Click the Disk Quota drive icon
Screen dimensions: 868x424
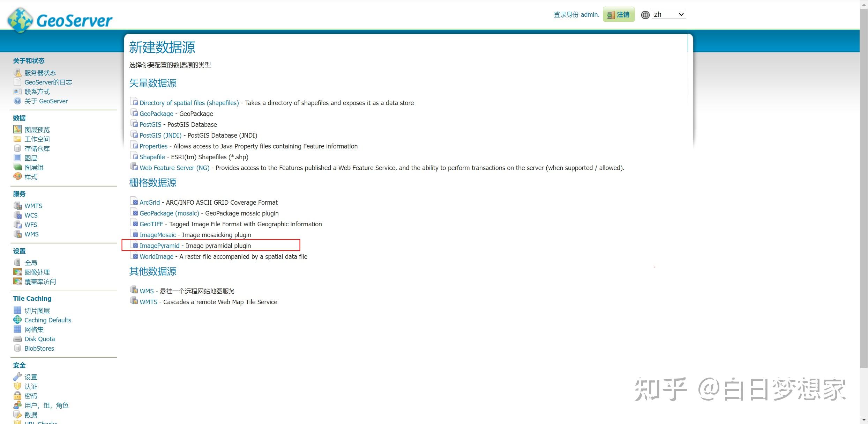(x=17, y=339)
